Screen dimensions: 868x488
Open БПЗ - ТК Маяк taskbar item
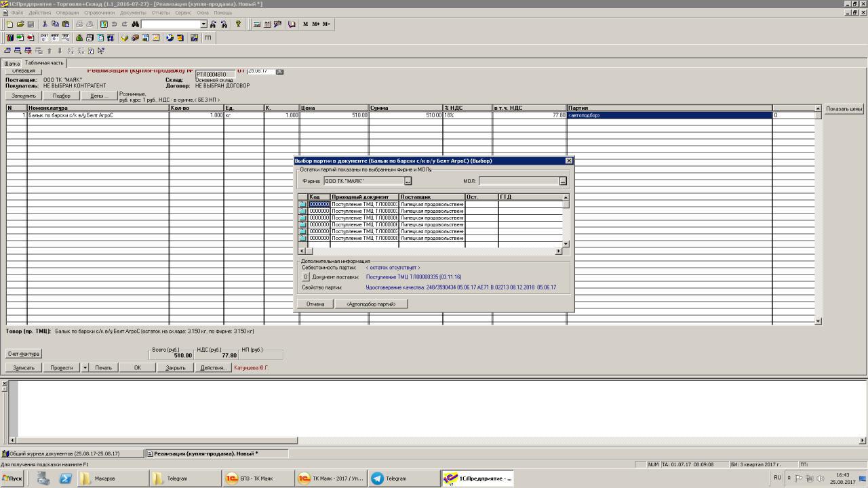(259, 478)
